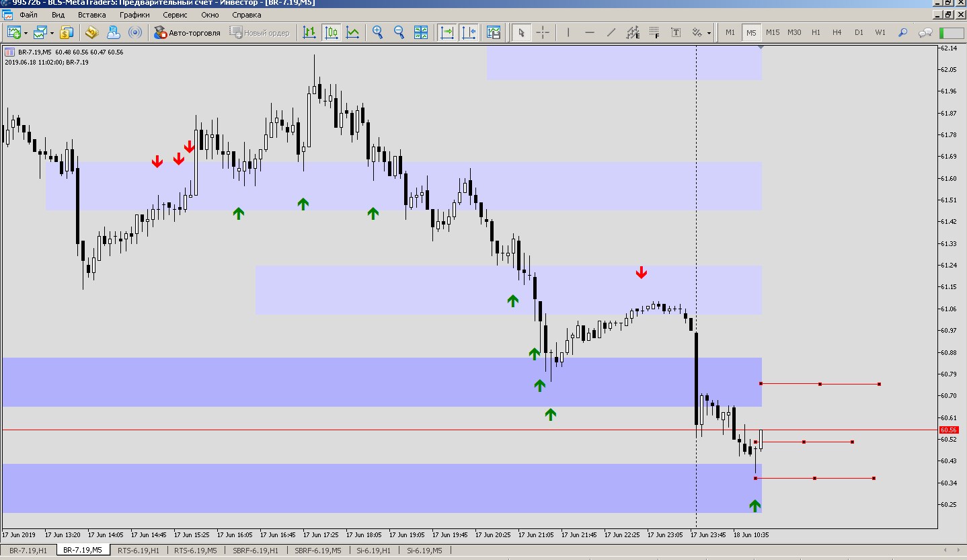
Task: Open the Сервис menu
Action: pyautogui.click(x=176, y=14)
